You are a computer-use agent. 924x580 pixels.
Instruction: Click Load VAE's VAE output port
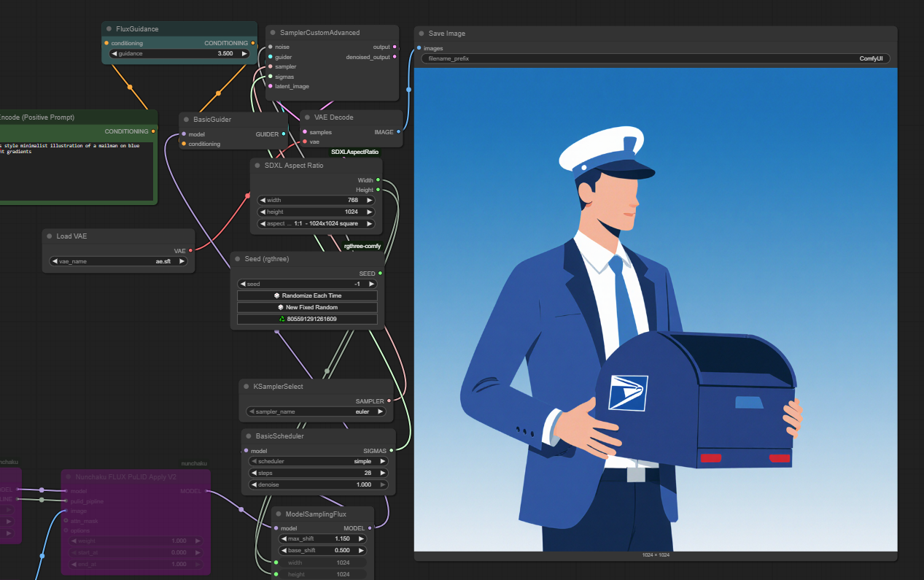[191, 251]
